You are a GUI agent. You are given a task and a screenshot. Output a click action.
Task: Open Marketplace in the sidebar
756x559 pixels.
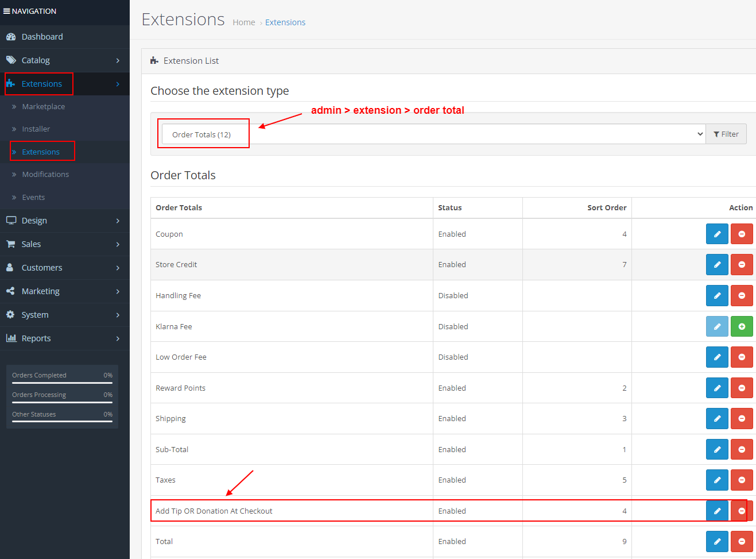pyautogui.click(x=43, y=107)
